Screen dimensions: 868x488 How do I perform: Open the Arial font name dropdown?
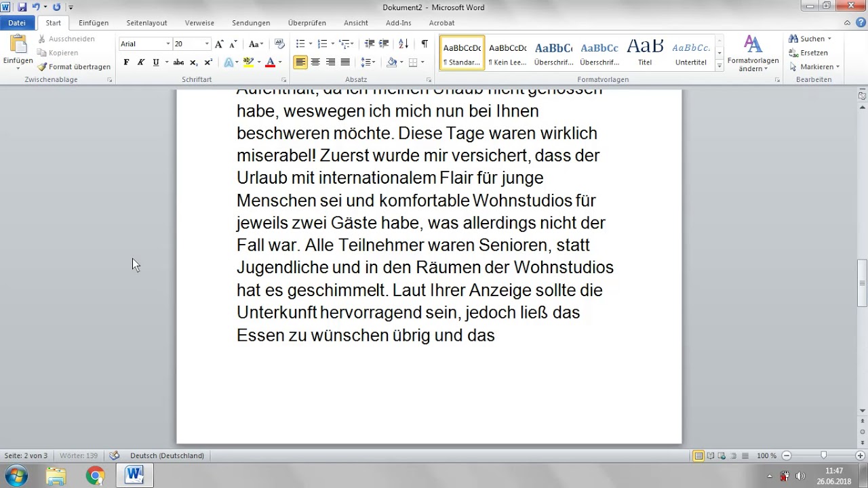(167, 44)
